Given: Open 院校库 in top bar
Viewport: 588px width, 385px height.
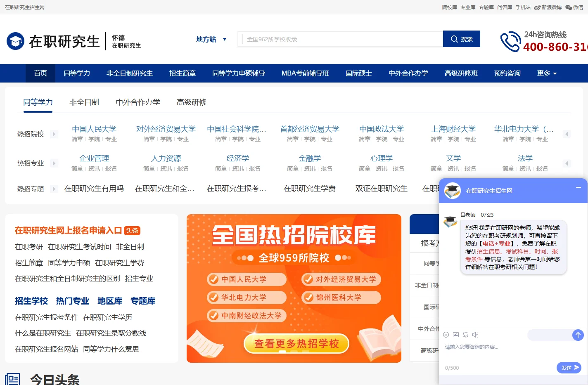Looking at the screenshot, I should pos(450,7).
